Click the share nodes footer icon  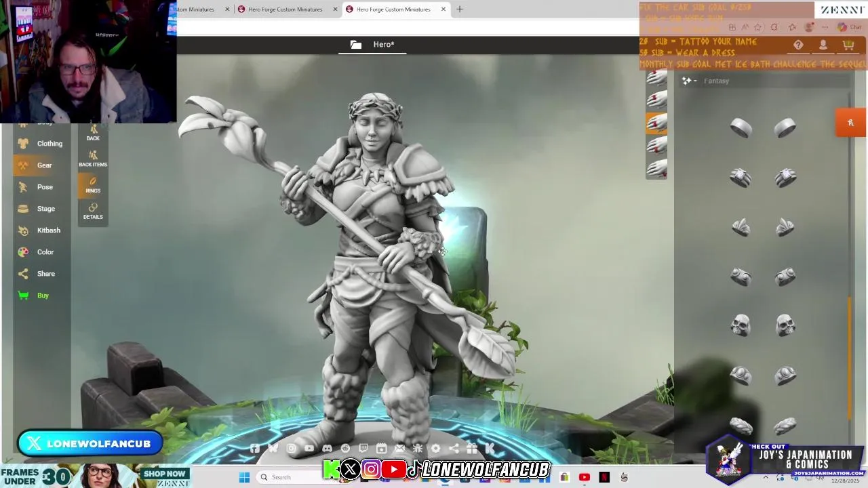[454, 448]
